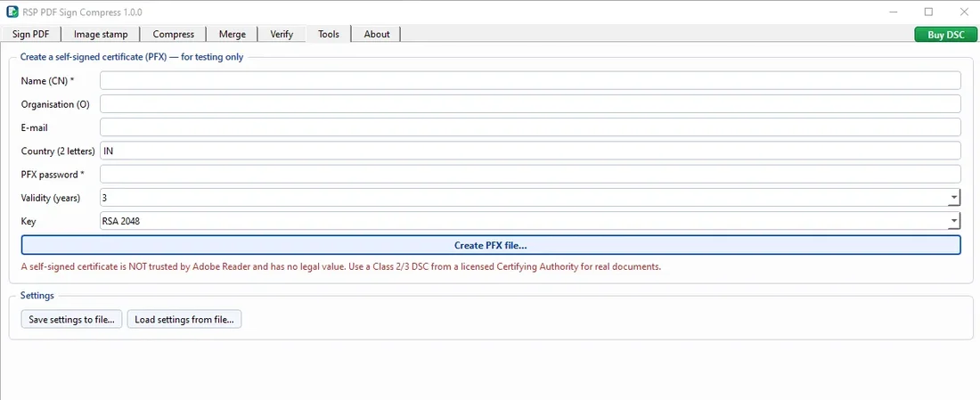Open the Key dropdown arrow for RSA 2048
This screenshot has width=980, height=400.
click(954, 221)
